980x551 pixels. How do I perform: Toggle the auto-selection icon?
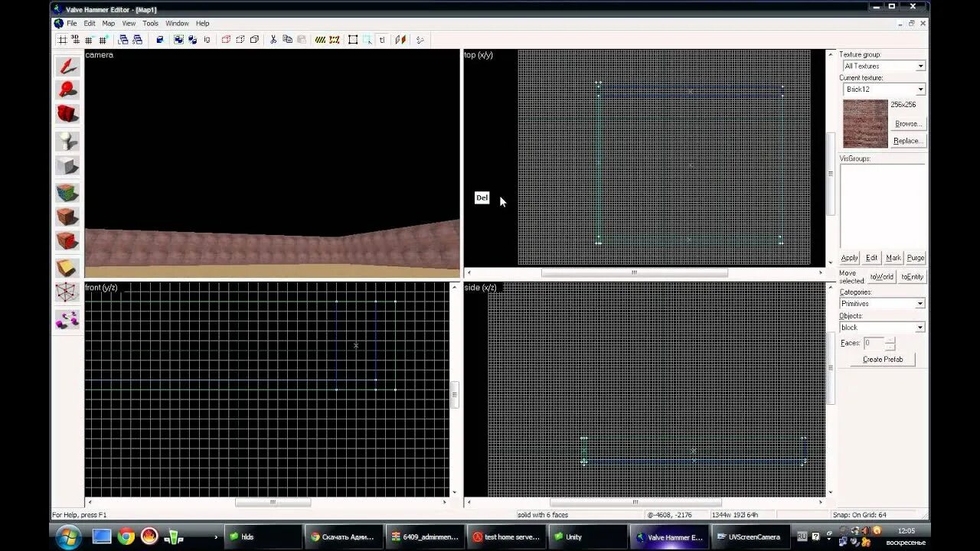[x=367, y=40]
